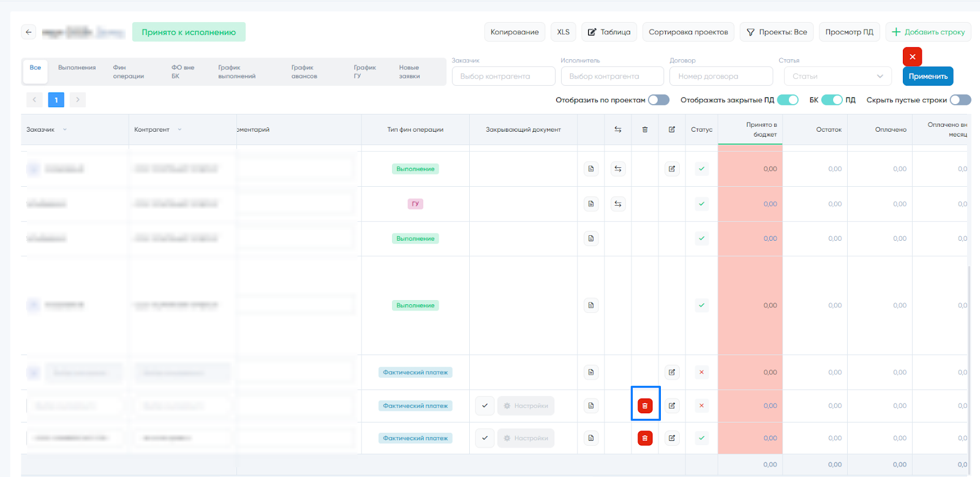Screen dimensions: 980x477
Task: Expand the Контрагент column header dropdown
Action: pyautogui.click(x=179, y=130)
